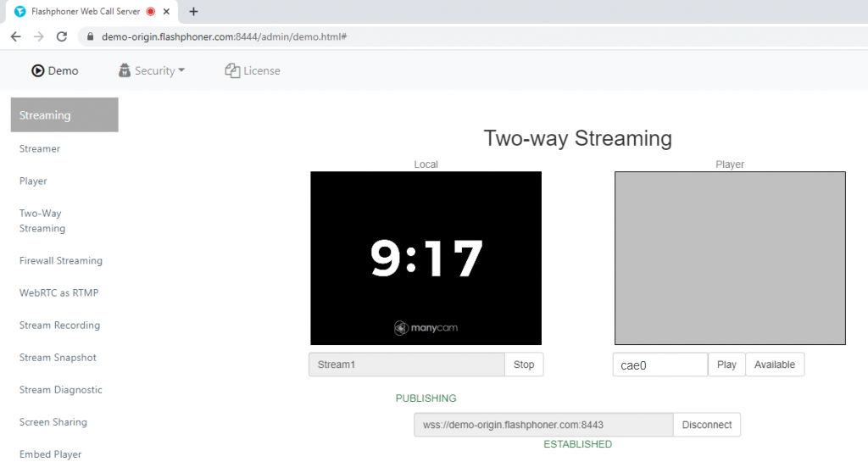Click the Play button for cae0
Viewport: 868px width, 462px height.
pos(726,365)
